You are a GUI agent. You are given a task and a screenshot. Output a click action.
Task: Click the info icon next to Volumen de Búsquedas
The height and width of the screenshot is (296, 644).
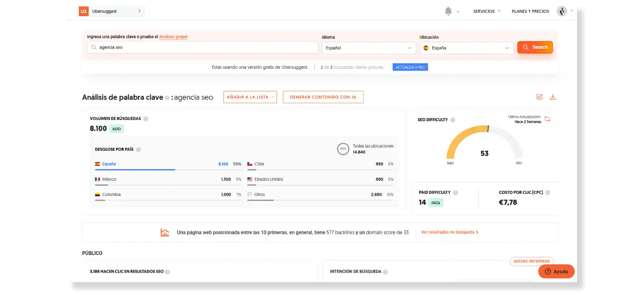pyautogui.click(x=146, y=119)
